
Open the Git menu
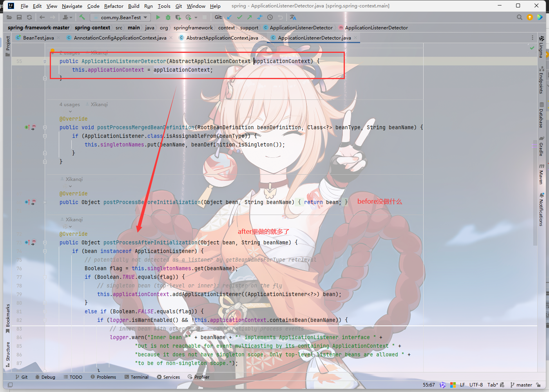coord(179,6)
